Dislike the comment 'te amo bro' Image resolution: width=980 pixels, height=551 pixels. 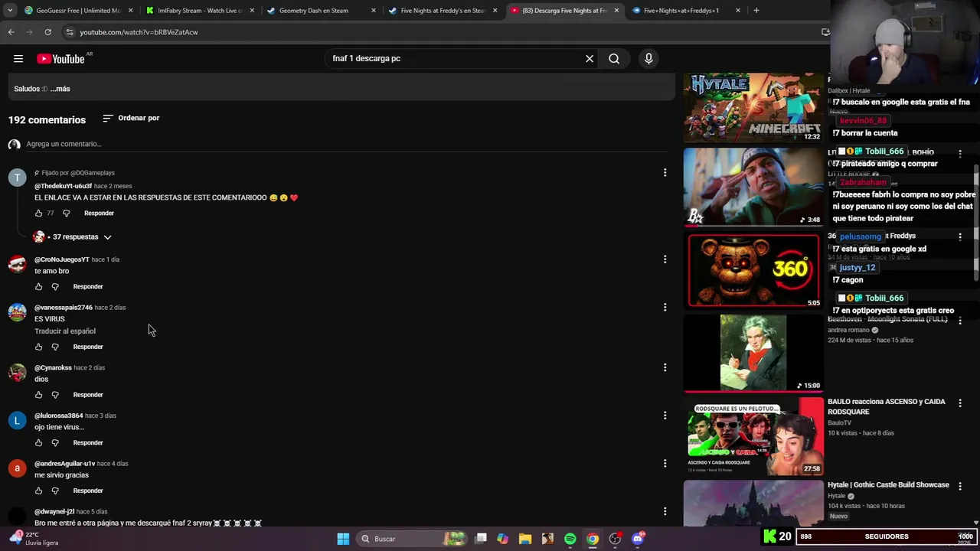click(55, 287)
